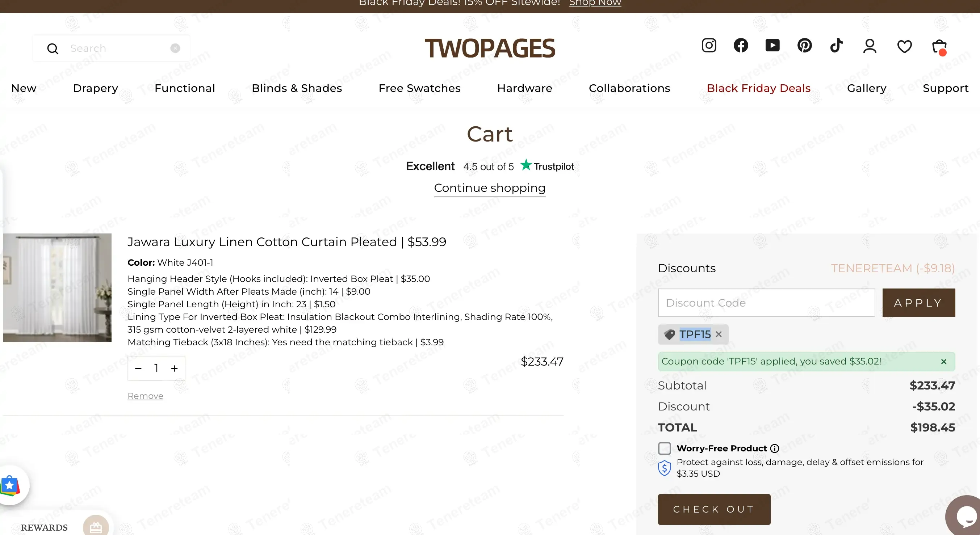Open the YouTube channel icon

[772, 46]
